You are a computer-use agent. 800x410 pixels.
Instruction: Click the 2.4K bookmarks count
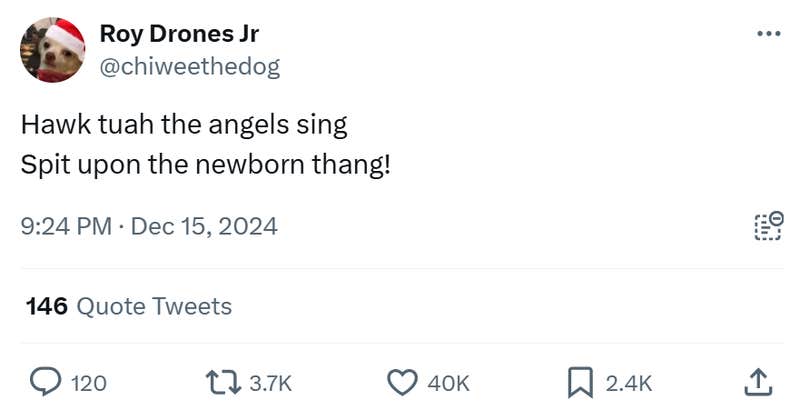click(630, 382)
